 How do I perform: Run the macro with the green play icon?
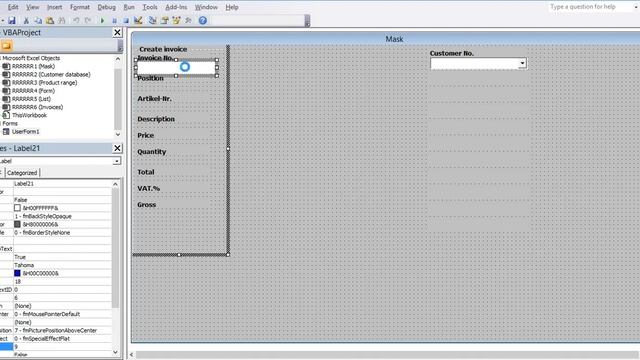[x=102, y=20]
